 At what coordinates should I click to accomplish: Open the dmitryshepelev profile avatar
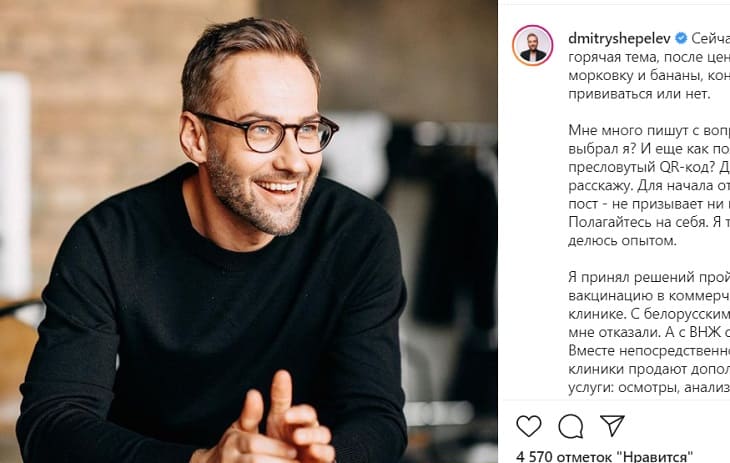pyautogui.click(x=532, y=45)
